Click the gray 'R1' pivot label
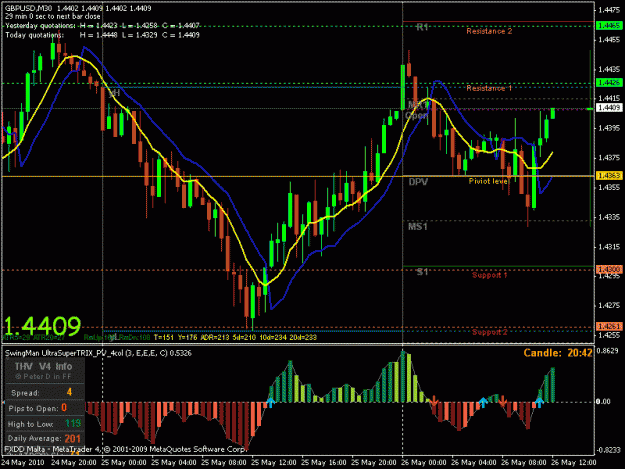The height and width of the screenshot is (469, 625). pos(422,27)
